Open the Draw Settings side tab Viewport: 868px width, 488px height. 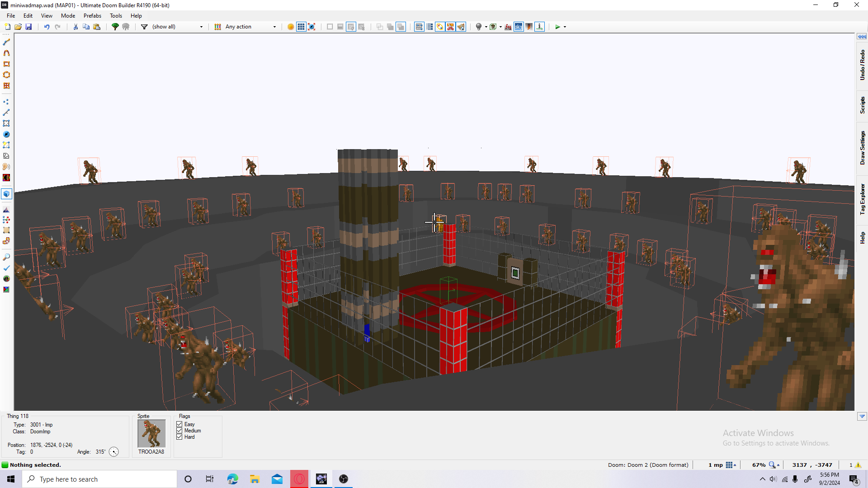pyautogui.click(x=862, y=148)
